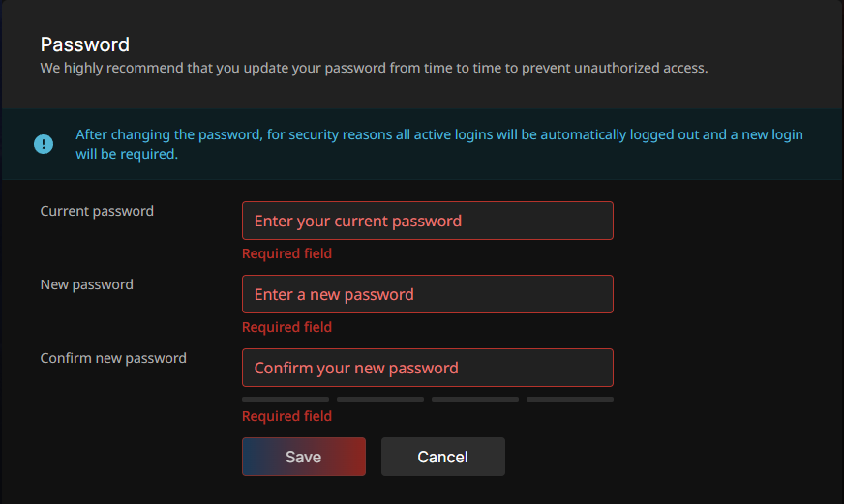Screen dimensions: 844x504
Task: Click the password update recommendation text
Action: coord(374,69)
